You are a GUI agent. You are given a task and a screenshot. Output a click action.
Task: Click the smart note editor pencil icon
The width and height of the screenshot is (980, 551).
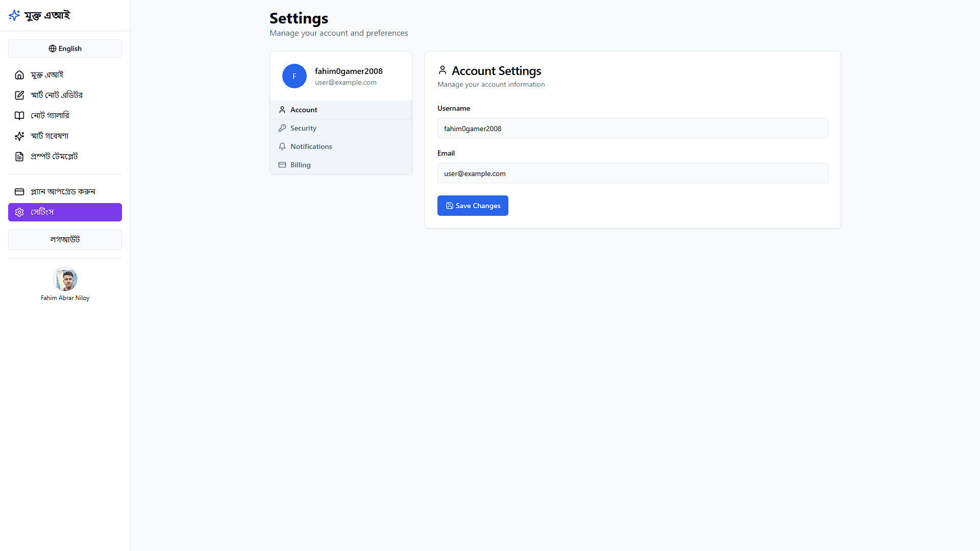click(x=19, y=95)
